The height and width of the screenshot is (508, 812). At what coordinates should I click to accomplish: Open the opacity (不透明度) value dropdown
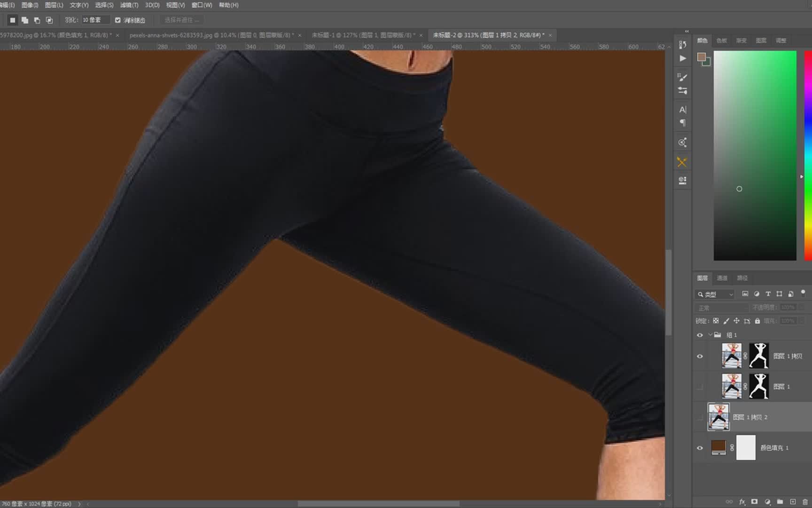802,307
